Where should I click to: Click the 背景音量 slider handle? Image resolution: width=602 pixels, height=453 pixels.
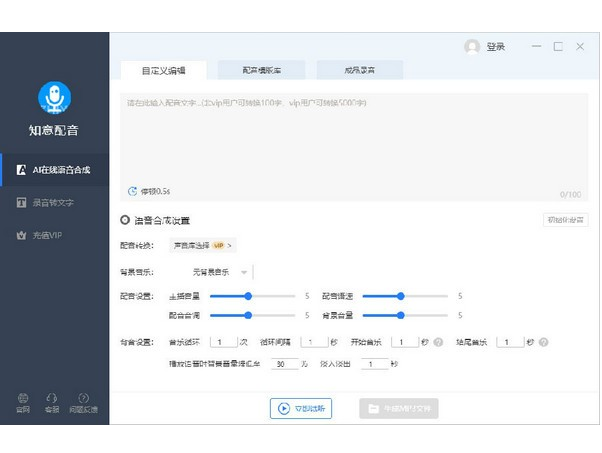401,315
